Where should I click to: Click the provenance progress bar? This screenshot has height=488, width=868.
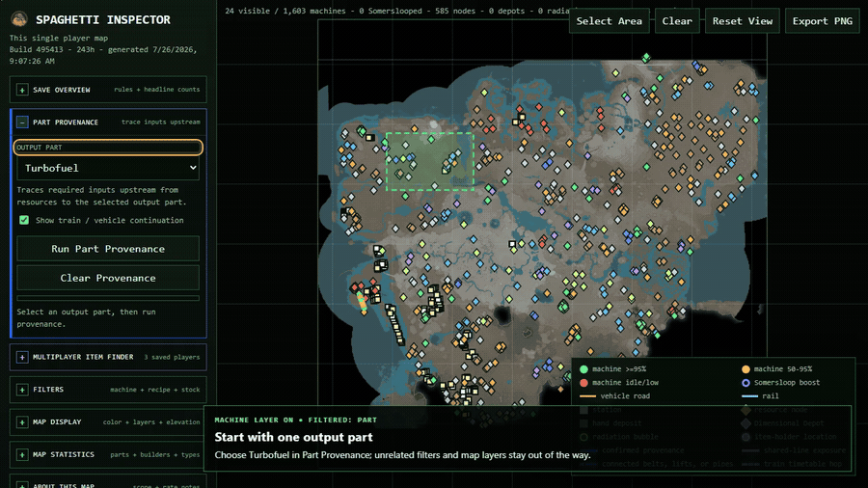[108, 298]
